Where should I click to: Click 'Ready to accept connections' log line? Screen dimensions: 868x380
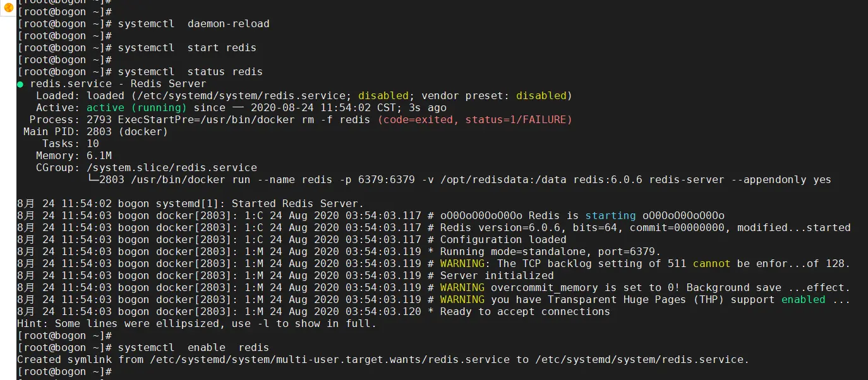[314, 312]
